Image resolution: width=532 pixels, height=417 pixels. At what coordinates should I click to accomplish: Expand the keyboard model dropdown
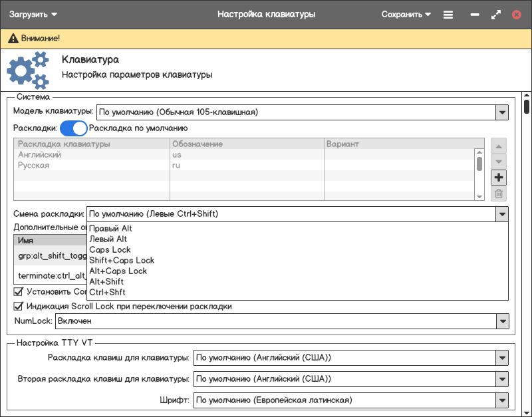click(502, 112)
